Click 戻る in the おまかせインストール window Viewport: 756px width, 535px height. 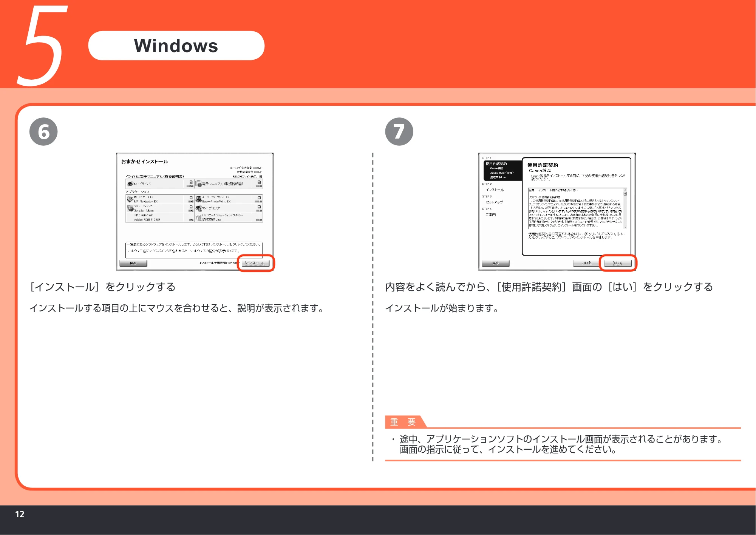133,263
